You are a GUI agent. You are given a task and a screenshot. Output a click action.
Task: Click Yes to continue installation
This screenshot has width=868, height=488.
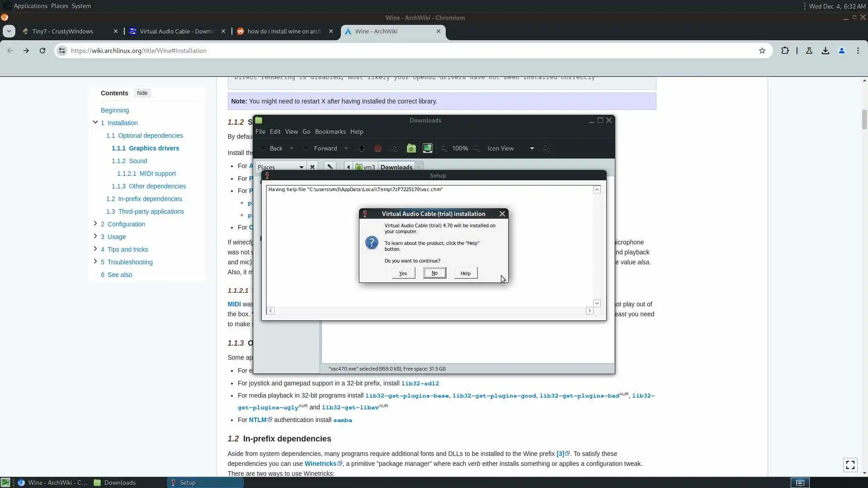403,273
